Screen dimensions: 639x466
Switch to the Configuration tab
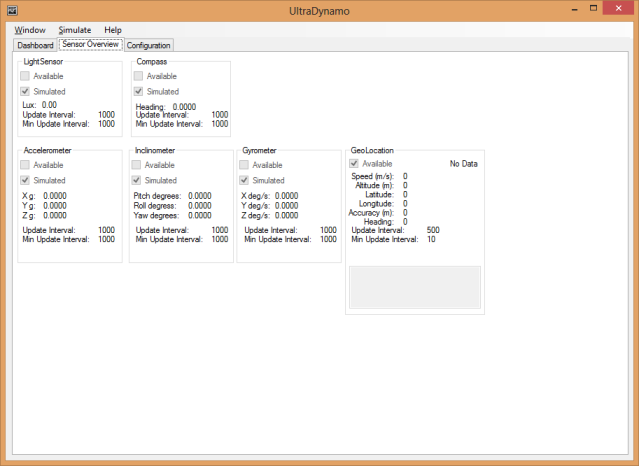coord(148,45)
